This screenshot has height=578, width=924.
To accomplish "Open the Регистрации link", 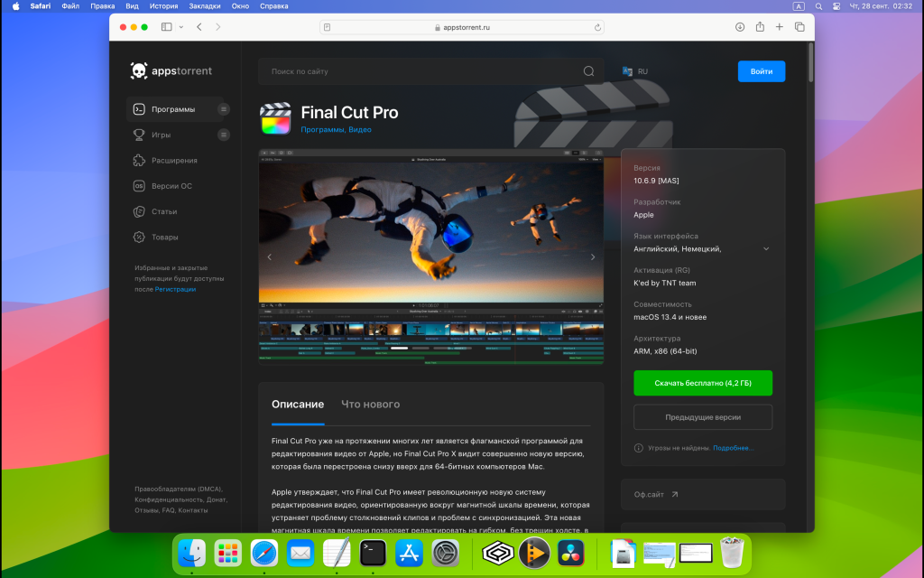I will point(175,290).
